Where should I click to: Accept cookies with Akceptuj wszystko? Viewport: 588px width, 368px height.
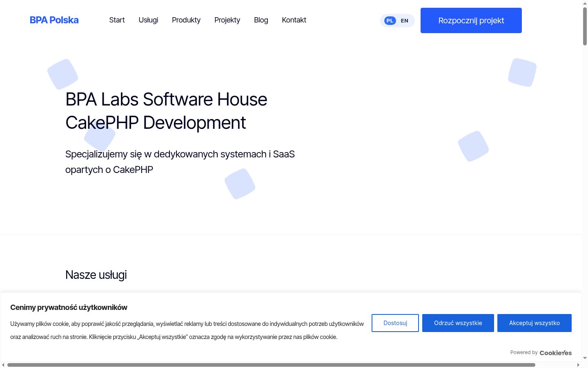click(x=535, y=323)
